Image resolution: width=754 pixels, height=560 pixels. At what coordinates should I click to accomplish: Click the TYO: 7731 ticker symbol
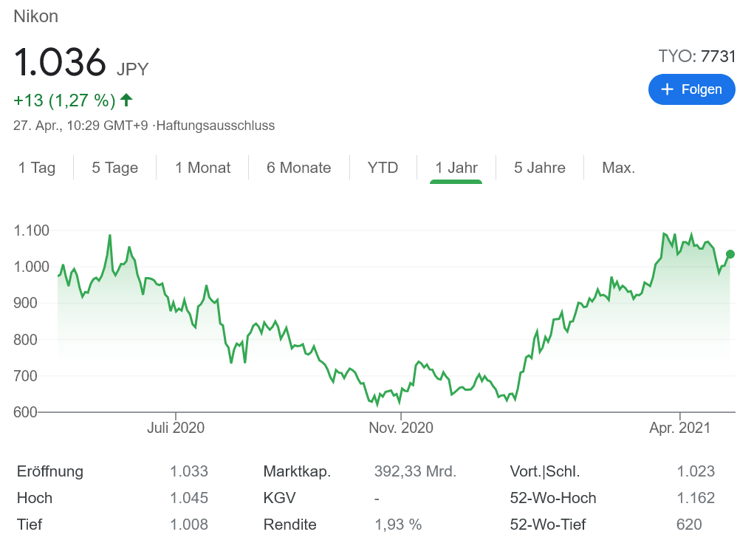(697, 56)
